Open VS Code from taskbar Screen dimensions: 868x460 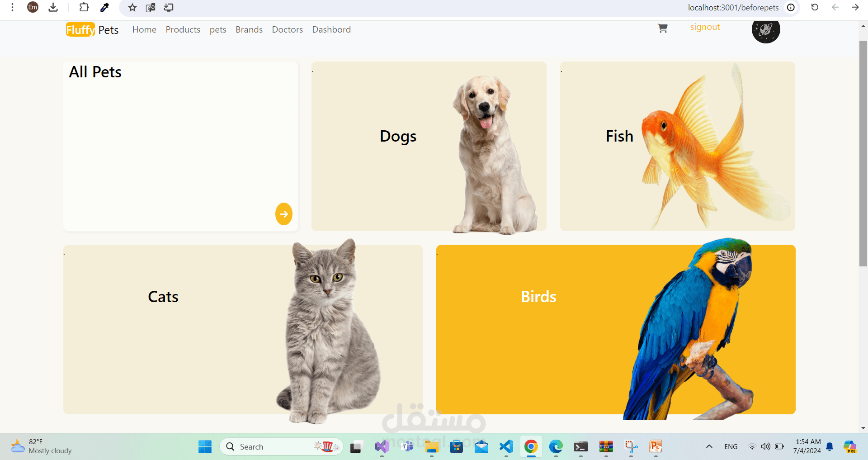(x=506, y=447)
